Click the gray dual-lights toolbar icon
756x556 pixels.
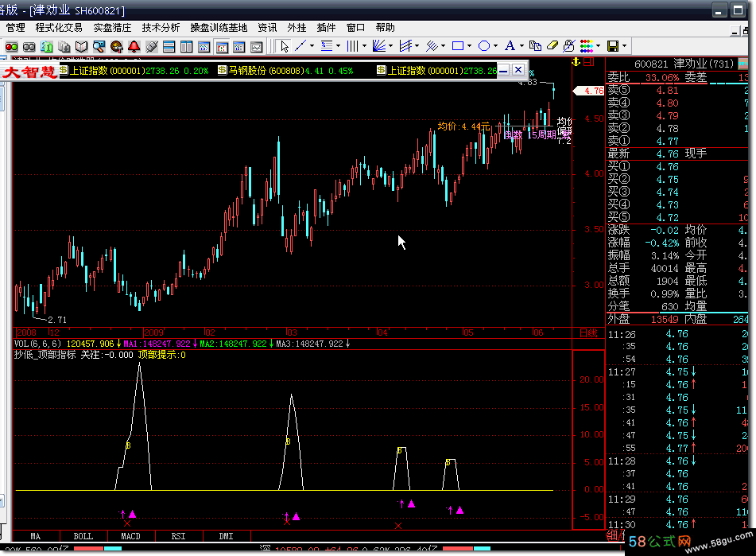pyautogui.click(x=29, y=47)
